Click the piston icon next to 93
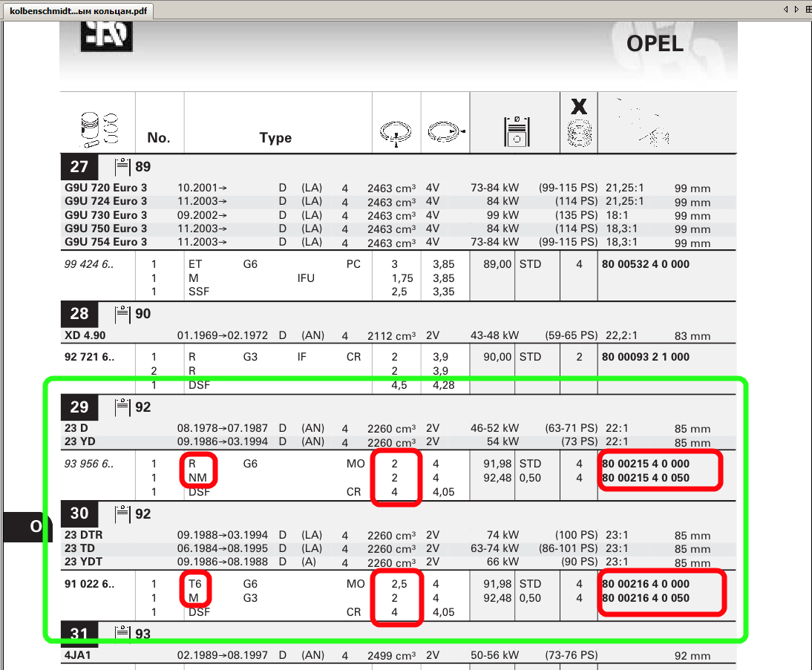 (122, 633)
